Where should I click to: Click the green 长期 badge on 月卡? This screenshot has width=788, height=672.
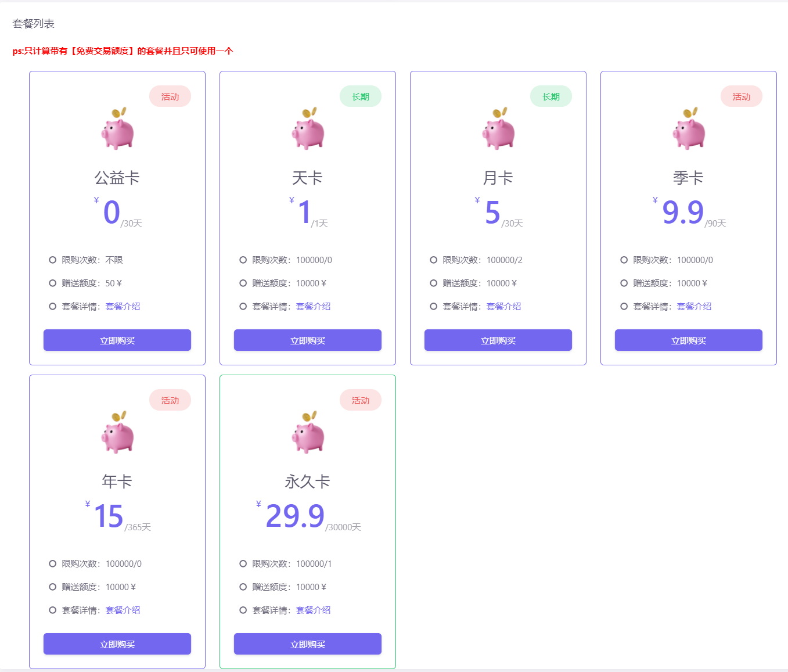click(551, 96)
